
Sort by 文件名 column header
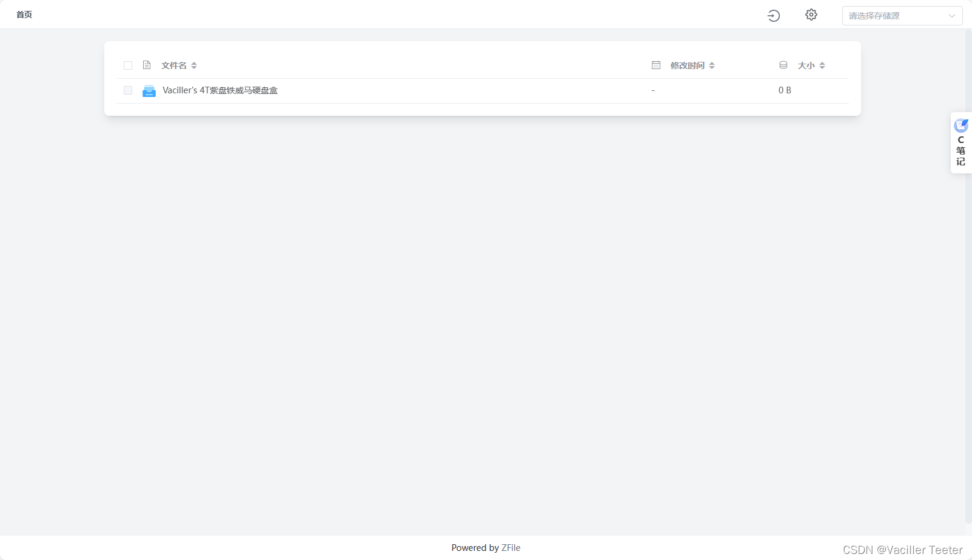[x=174, y=65]
